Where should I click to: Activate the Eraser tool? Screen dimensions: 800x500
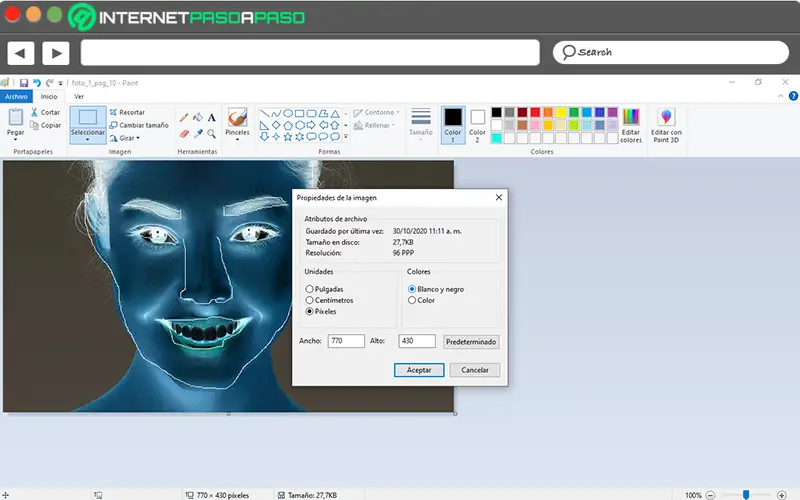[x=183, y=133]
